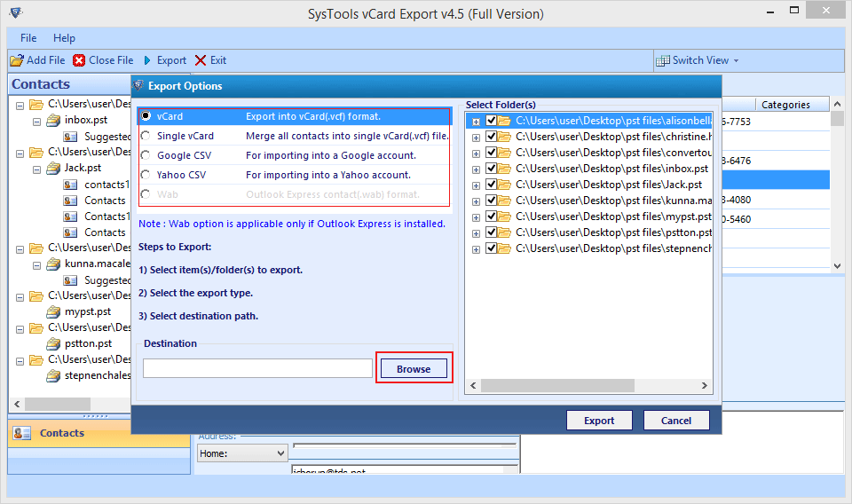
Task: Click the Close File red X icon
Action: coord(79,60)
